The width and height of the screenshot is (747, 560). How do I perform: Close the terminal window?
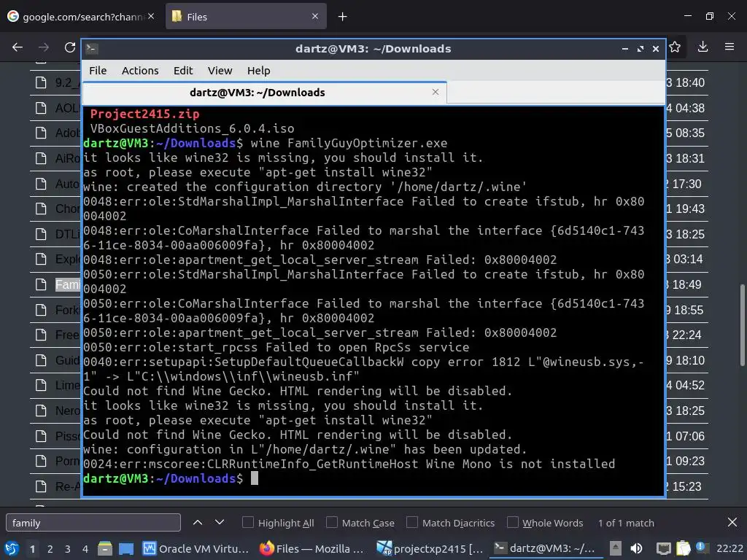pos(656,49)
